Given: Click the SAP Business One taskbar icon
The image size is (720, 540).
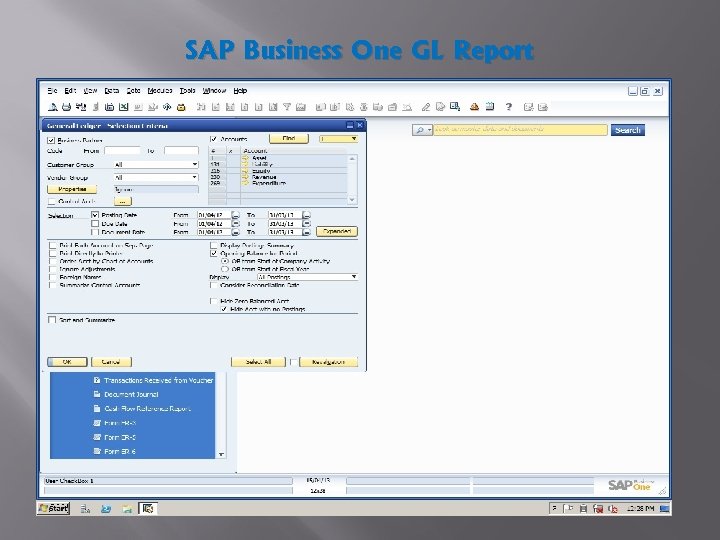Looking at the screenshot, I should tap(148, 508).
